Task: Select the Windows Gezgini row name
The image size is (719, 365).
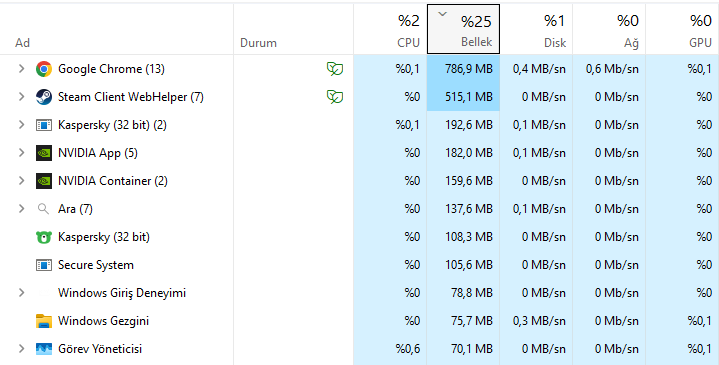Action: (x=103, y=321)
